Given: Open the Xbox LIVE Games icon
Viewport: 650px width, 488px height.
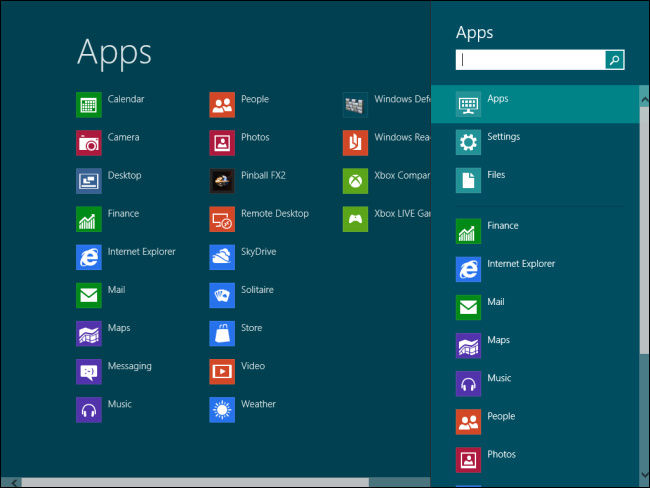Looking at the screenshot, I should pyautogui.click(x=355, y=219).
